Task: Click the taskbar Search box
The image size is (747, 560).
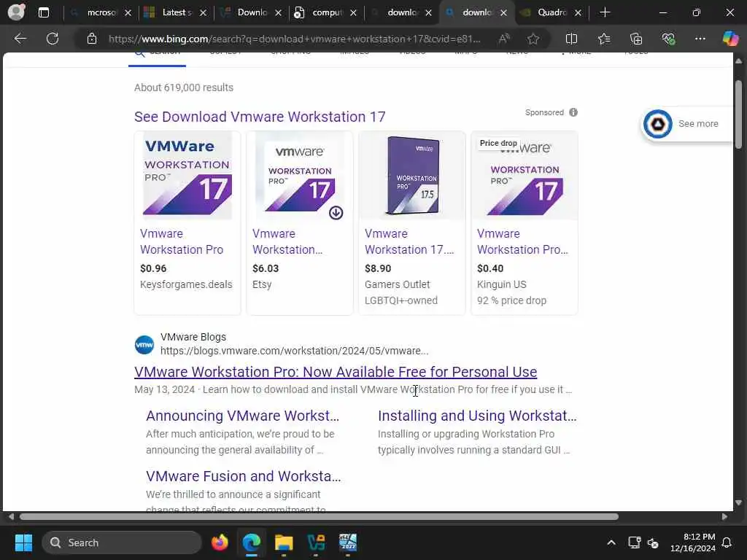Action: (x=122, y=542)
